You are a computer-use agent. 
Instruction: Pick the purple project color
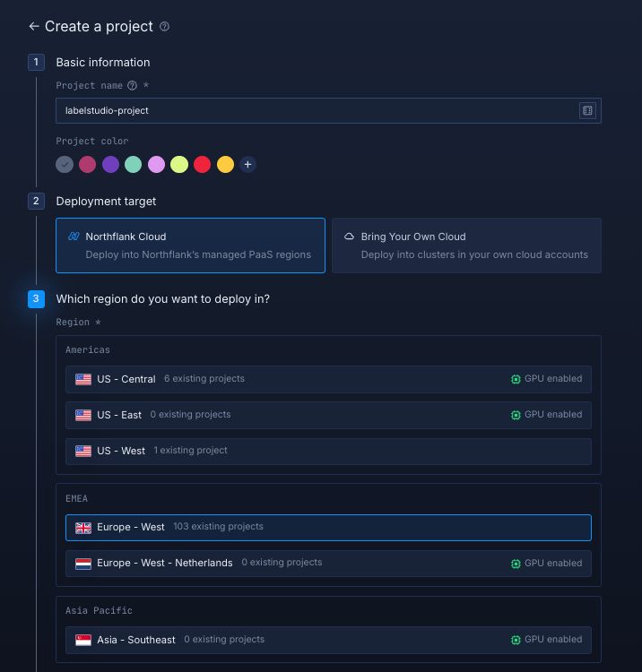click(110, 165)
